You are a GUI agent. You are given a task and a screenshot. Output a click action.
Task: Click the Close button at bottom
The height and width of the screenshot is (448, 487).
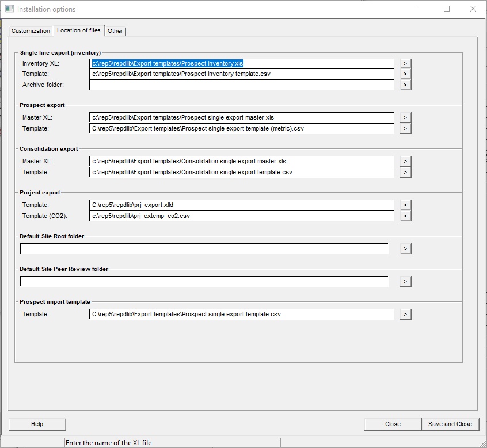point(393,424)
